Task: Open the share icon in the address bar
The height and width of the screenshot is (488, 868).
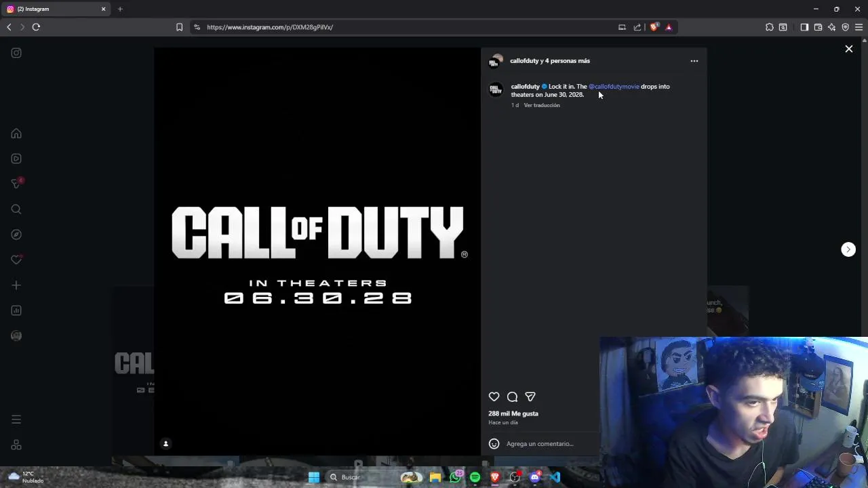Action: [637, 27]
